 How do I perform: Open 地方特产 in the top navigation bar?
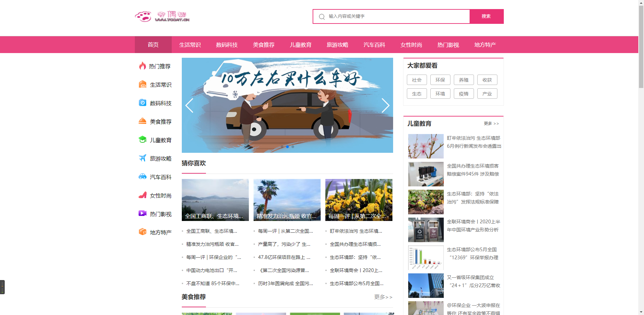click(485, 45)
